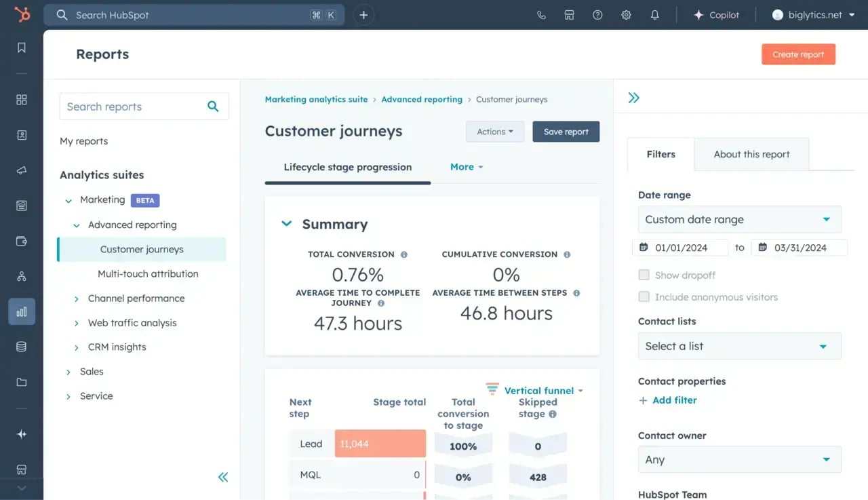Click the Save report button

click(x=566, y=132)
